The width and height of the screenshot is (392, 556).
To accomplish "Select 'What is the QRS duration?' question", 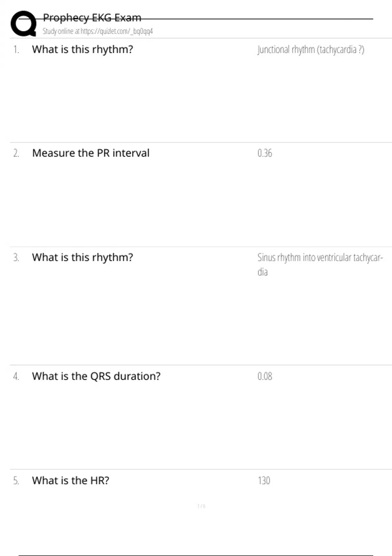I will 96,376.
